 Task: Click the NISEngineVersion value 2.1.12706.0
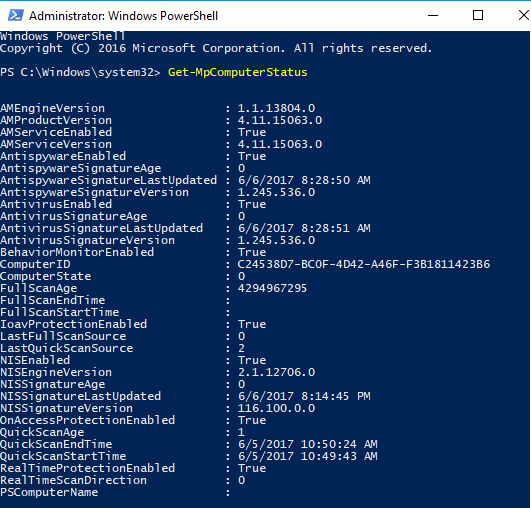coord(276,372)
